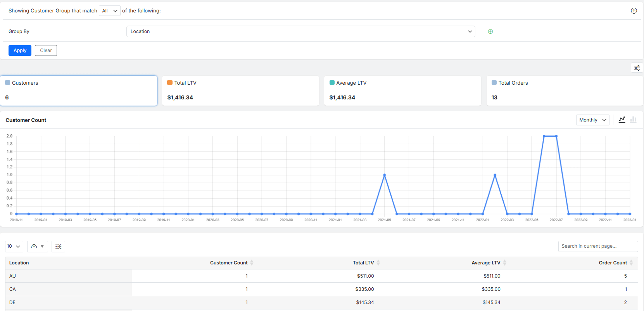Open the metric cards settings sliders icon
Screen dimensions: 644x311
point(637,68)
